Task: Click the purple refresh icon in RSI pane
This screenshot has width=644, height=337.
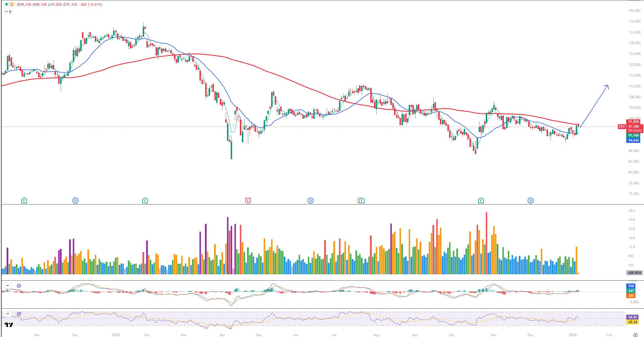Action: [19, 314]
